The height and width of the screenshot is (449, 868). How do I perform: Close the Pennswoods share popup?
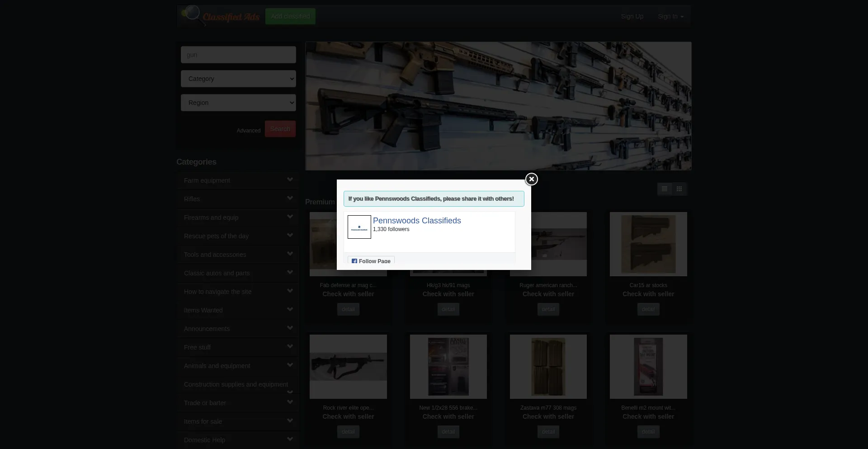531,180
